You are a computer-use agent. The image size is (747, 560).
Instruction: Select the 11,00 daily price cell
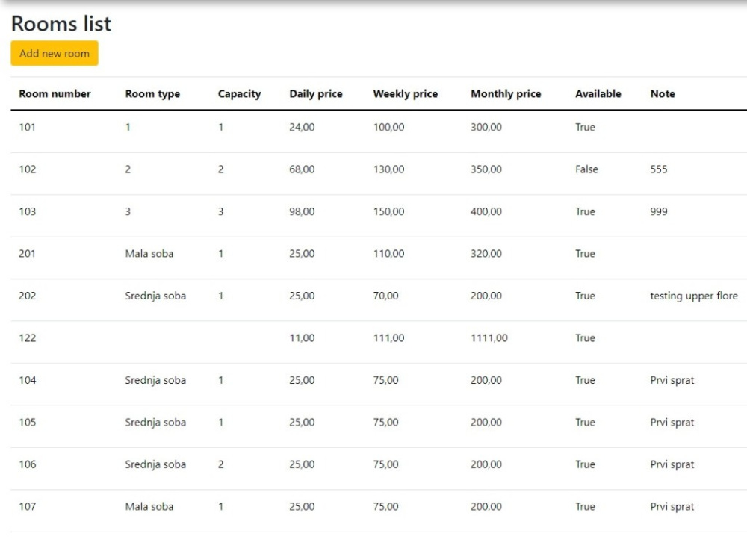302,338
